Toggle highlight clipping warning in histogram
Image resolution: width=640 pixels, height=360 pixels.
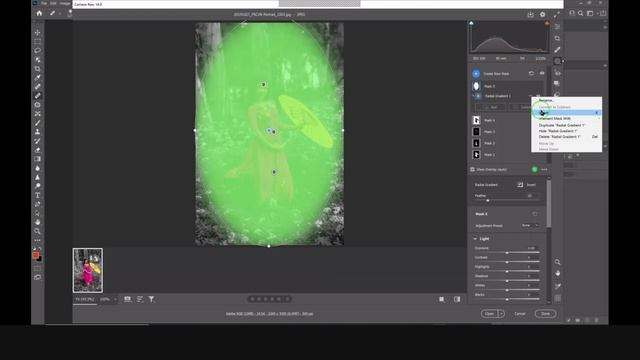[x=547, y=23]
